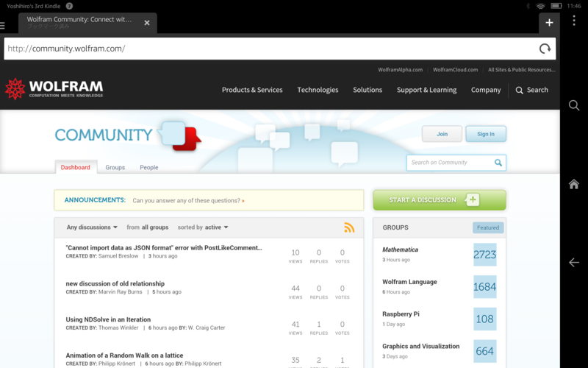Open Solutions menu

point(367,90)
